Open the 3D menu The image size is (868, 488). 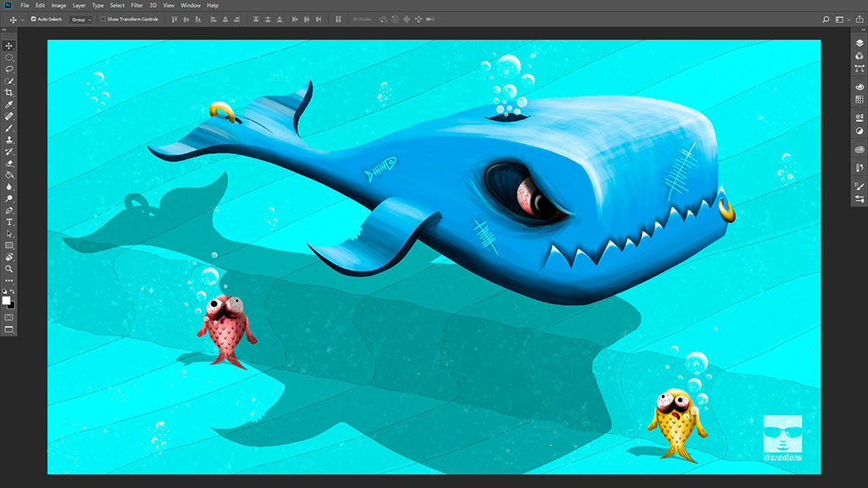(153, 6)
